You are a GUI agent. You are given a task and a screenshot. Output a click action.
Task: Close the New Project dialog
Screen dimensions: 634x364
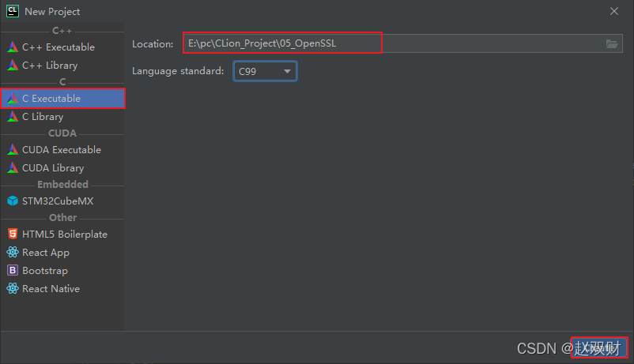[614, 11]
